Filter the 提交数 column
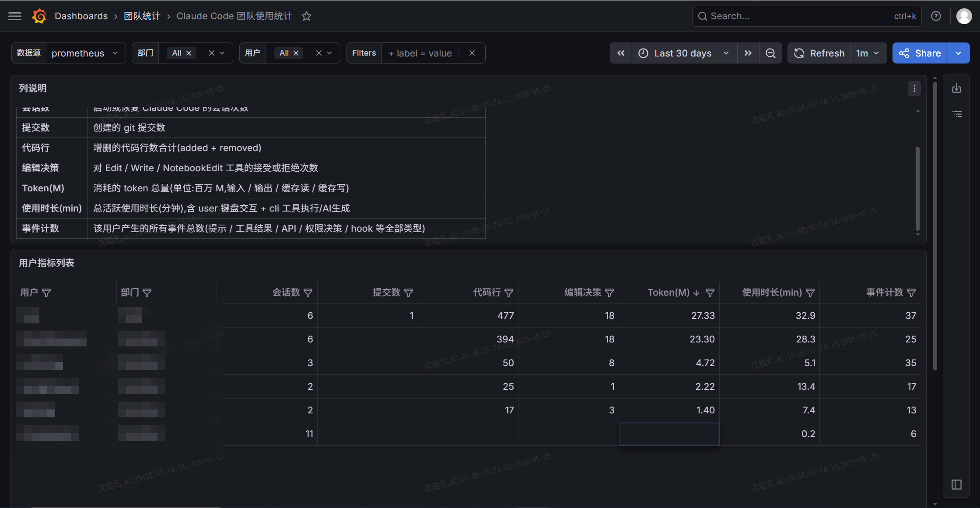 409,293
